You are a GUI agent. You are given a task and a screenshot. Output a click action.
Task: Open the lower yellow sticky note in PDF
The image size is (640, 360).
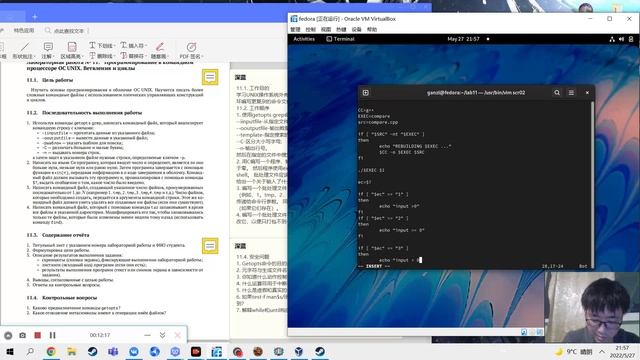[x=210, y=246]
